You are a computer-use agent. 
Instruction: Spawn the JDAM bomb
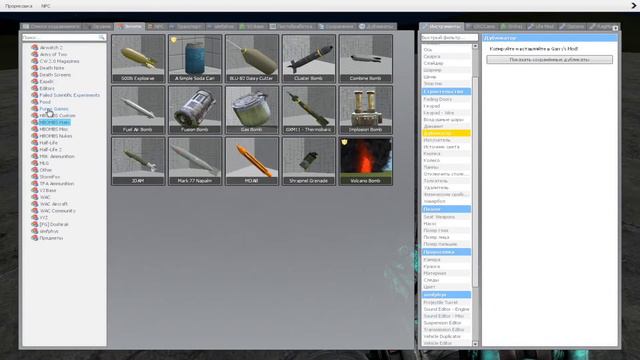tap(138, 161)
